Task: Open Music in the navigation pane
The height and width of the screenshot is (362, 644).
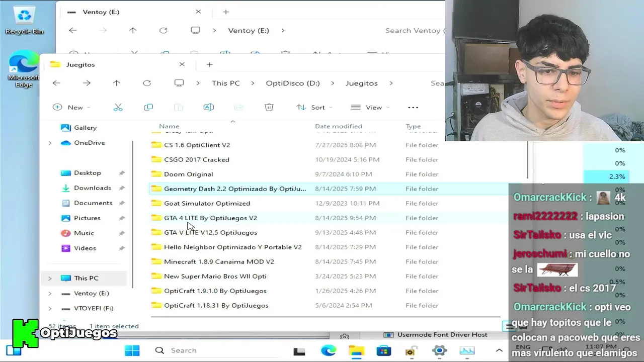Action: [84, 233]
